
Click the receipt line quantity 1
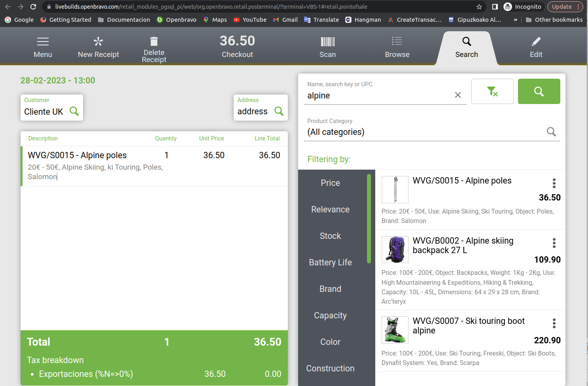[x=166, y=155]
